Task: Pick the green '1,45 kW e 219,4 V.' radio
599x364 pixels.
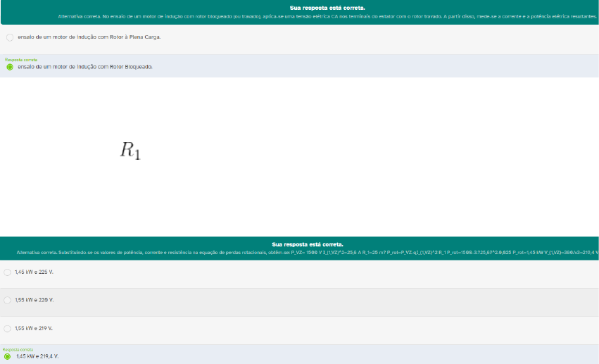Action: 8,356
